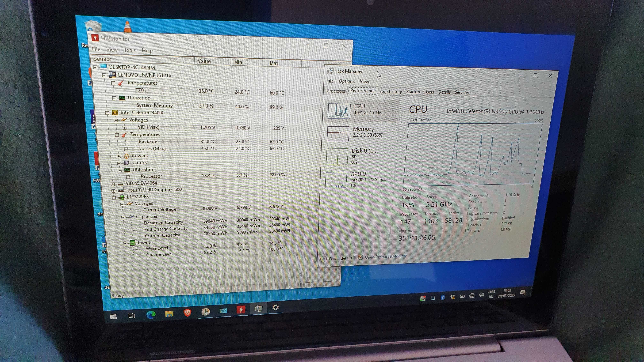644x362 pixels.
Task: Open the clock app on the taskbar
Action: [x=206, y=312]
